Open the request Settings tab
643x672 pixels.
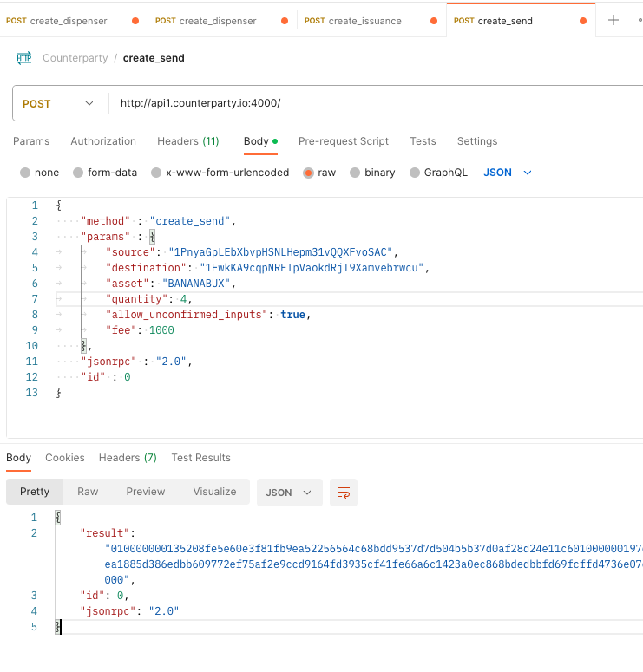tap(477, 141)
